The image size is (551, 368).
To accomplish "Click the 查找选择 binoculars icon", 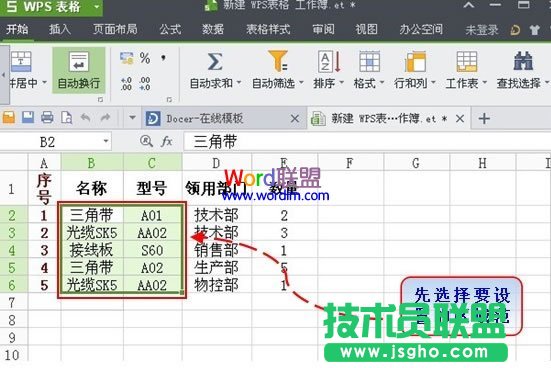I will [x=523, y=61].
